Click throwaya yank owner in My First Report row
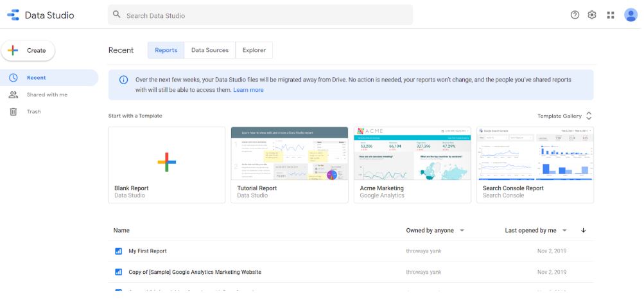The image size is (644, 304). [x=423, y=251]
